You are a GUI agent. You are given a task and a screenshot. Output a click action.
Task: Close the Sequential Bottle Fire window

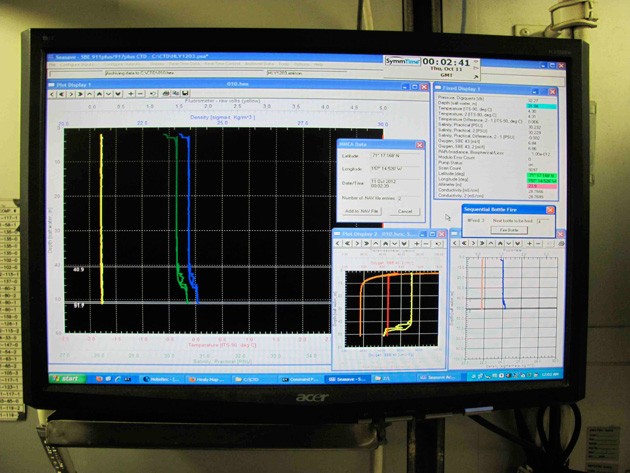tap(549, 210)
